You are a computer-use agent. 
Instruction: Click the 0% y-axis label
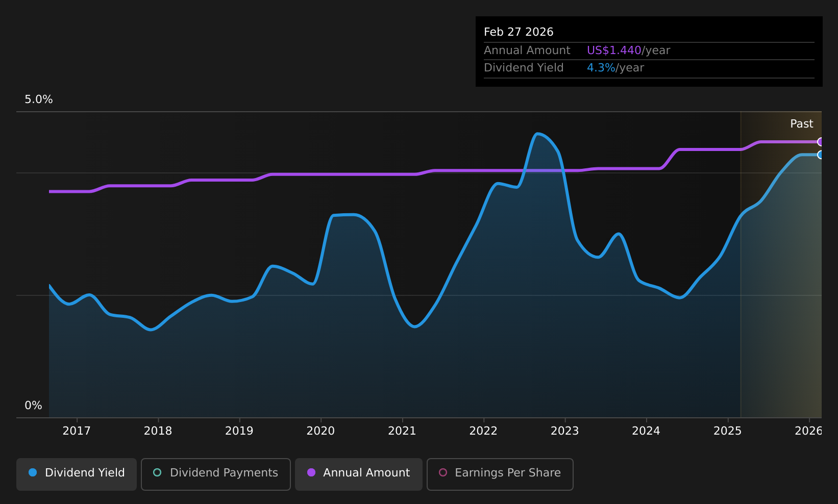pos(33,406)
